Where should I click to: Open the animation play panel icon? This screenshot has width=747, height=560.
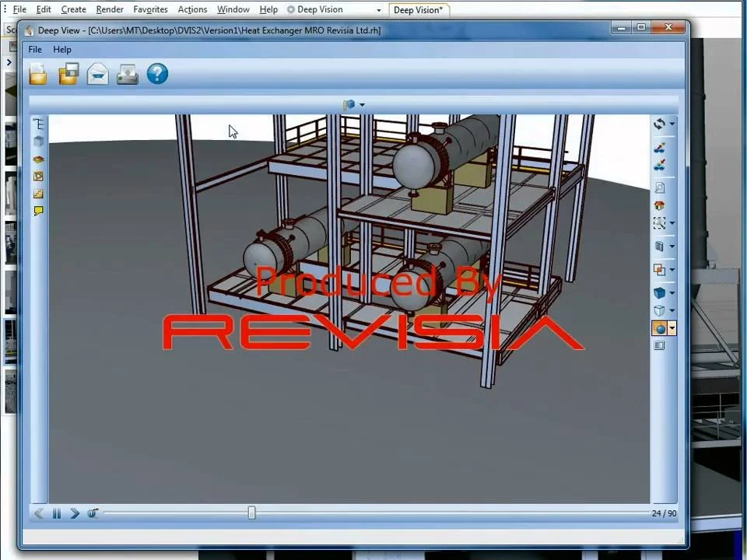pos(39,177)
